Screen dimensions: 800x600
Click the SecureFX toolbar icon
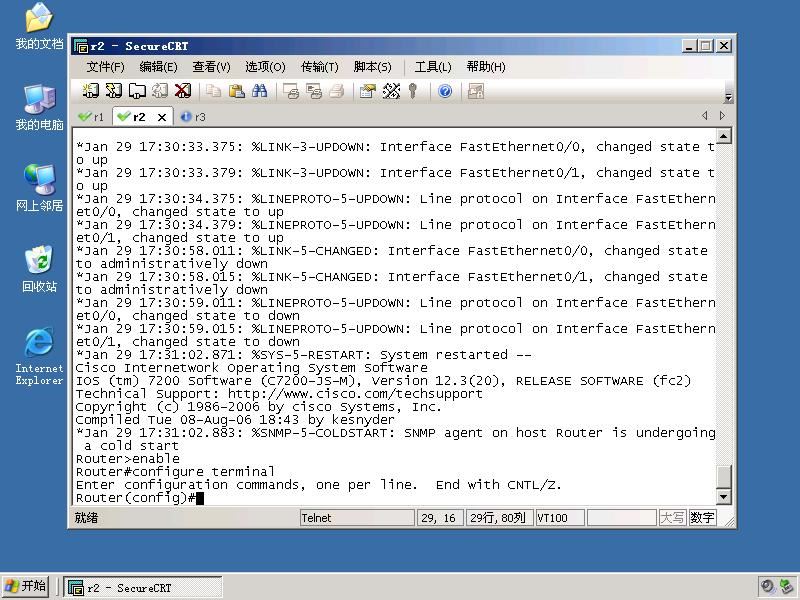pos(476,91)
